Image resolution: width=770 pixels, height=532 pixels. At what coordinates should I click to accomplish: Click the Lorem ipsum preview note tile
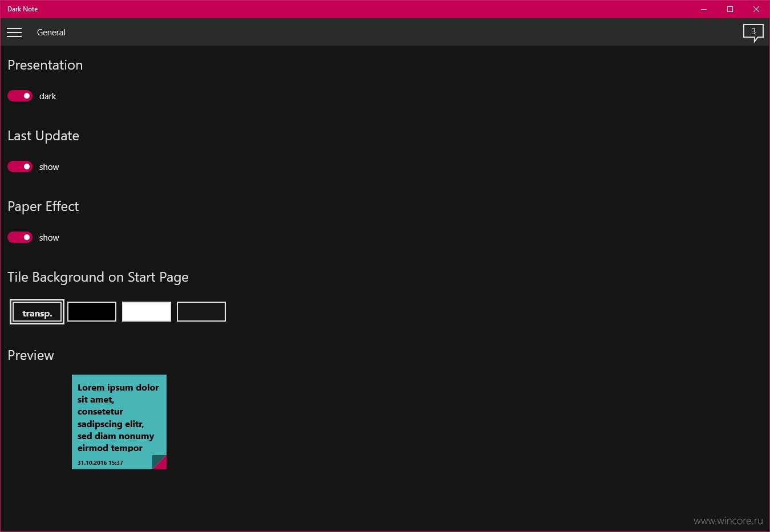tap(119, 422)
